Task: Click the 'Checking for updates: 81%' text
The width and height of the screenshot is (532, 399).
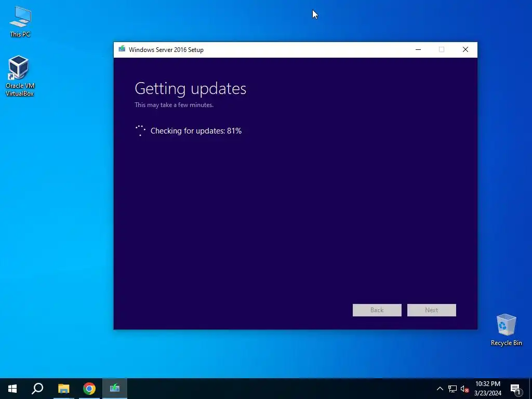Action: tap(196, 131)
